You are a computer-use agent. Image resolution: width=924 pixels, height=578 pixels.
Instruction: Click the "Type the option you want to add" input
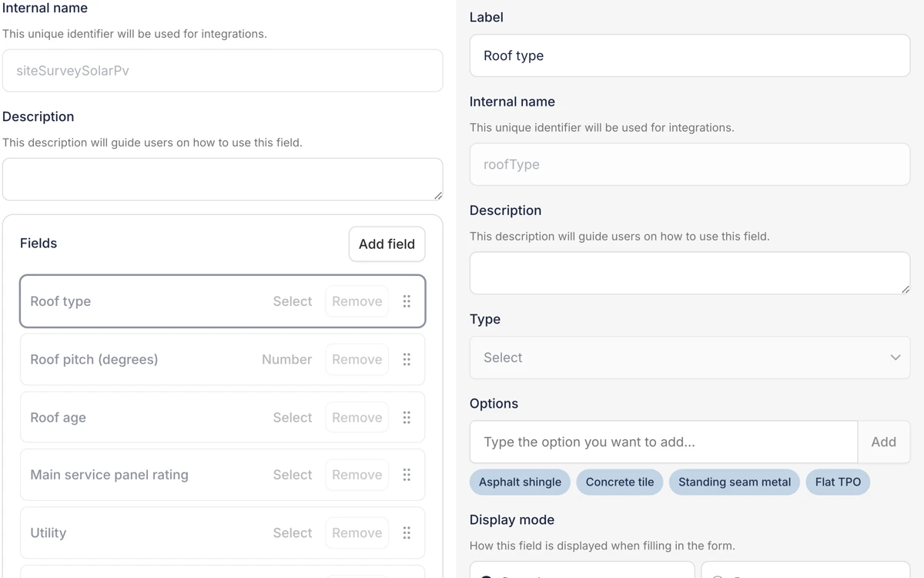pyautogui.click(x=664, y=442)
